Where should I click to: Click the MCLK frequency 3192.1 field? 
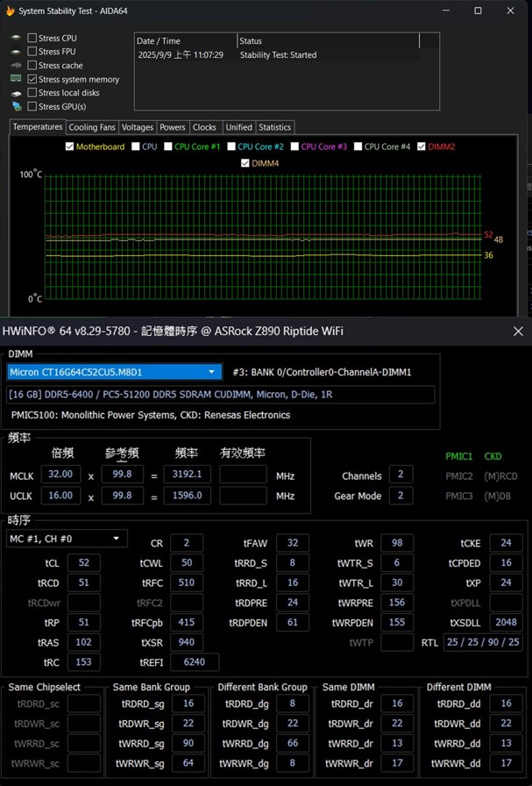pyautogui.click(x=187, y=475)
